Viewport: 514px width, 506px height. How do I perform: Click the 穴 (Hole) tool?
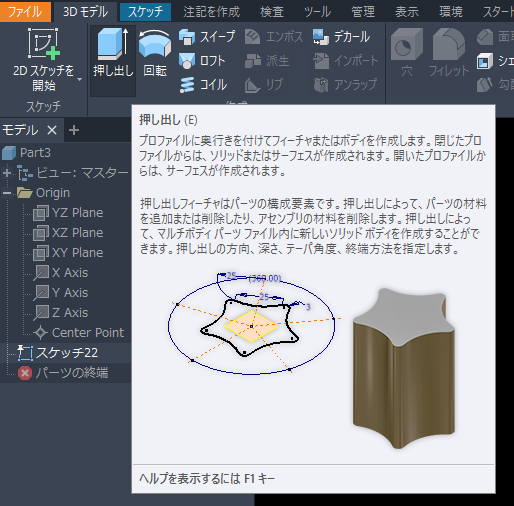pos(407,53)
